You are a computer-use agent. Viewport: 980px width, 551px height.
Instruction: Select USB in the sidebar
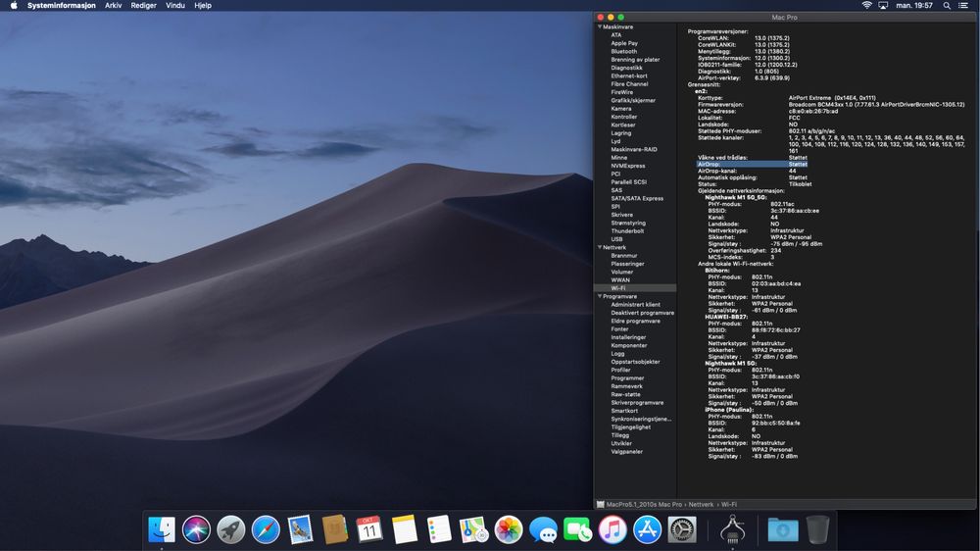click(x=616, y=239)
